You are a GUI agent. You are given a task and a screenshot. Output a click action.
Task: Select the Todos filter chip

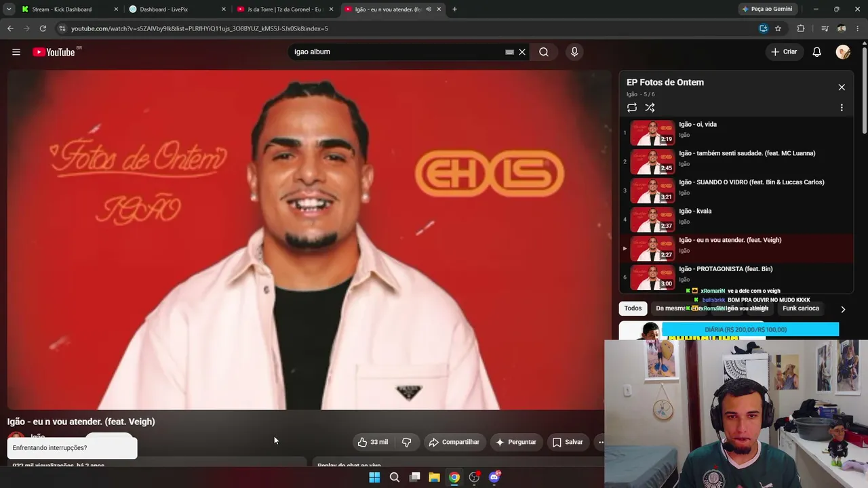(x=633, y=308)
